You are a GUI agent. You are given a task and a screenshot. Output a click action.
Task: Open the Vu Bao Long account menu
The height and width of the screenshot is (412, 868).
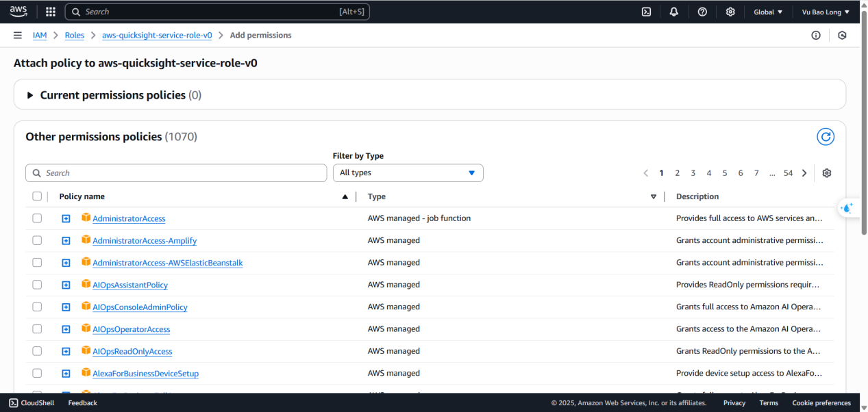826,12
